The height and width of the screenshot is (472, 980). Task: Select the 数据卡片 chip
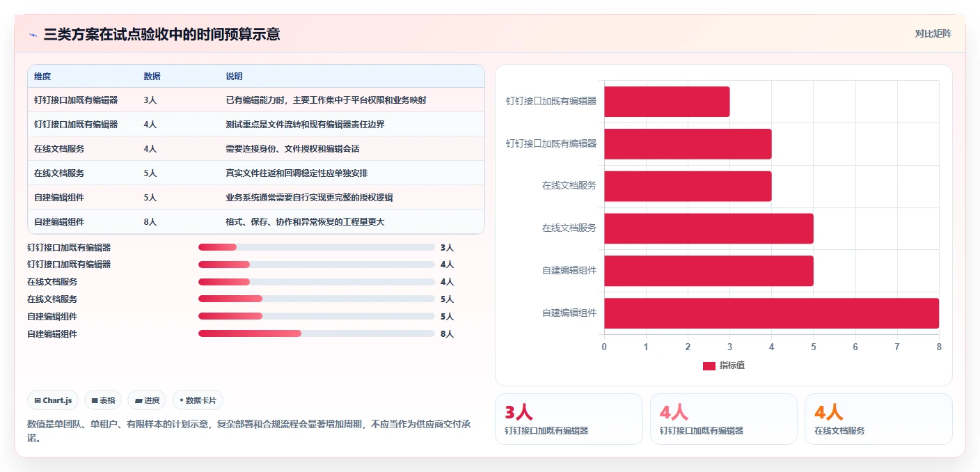click(198, 400)
